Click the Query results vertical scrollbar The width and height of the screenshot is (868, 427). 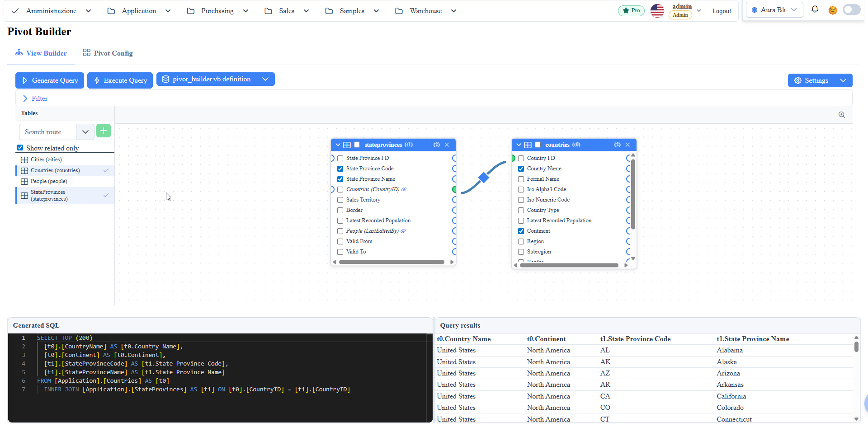[856, 347]
